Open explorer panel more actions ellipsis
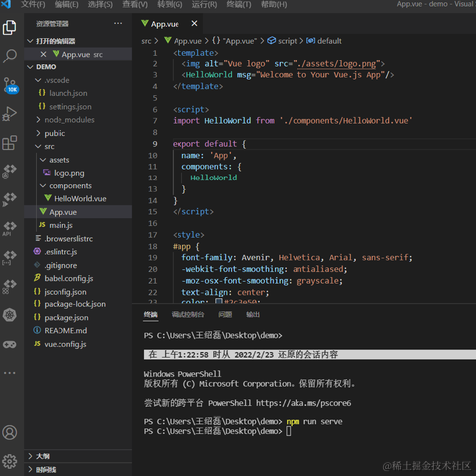The image size is (476, 476). 118,23
